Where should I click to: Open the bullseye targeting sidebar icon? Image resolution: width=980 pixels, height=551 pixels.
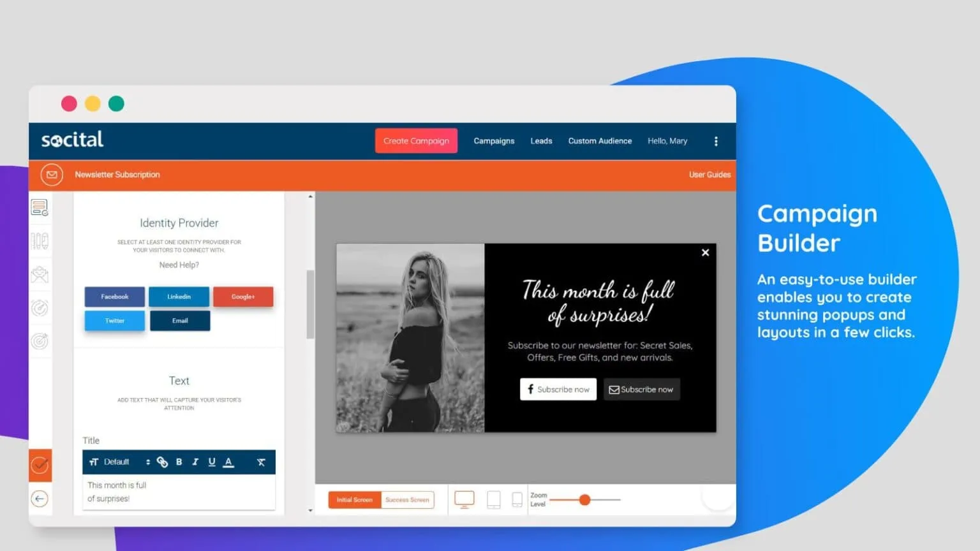[x=40, y=341]
